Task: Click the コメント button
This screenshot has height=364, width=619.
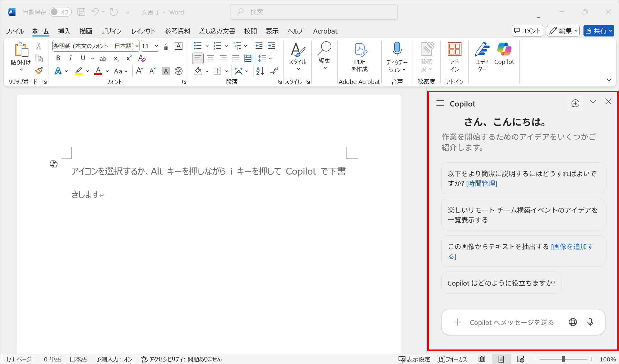Action: 527,31
